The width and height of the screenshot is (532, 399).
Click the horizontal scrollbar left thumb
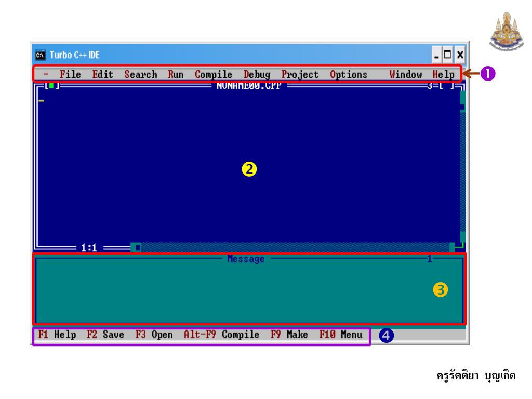[x=137, y=248]
